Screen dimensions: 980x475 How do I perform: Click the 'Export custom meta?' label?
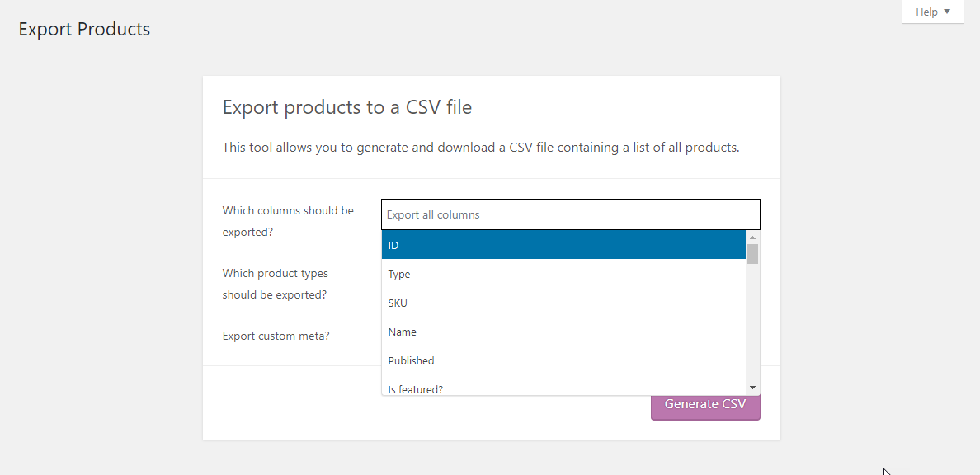[276, 336]
